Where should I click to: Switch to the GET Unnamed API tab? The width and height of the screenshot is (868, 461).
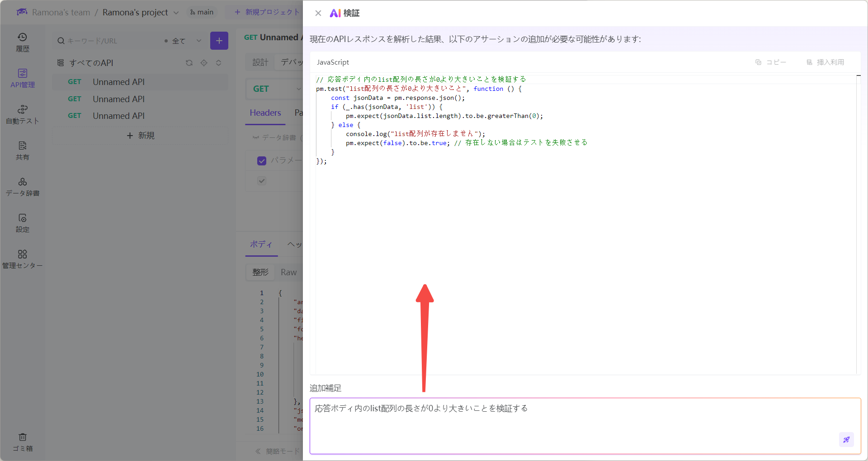pyautogui.click(x=273, y=38)
